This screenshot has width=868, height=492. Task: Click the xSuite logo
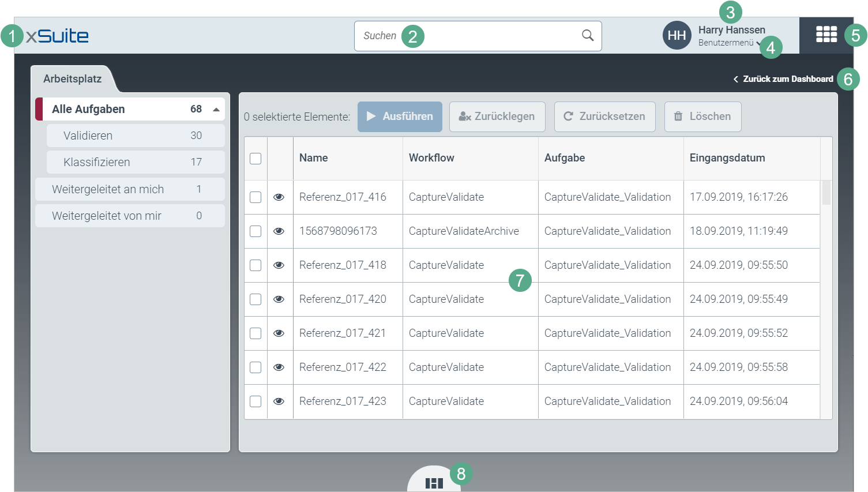coord(57,36)
